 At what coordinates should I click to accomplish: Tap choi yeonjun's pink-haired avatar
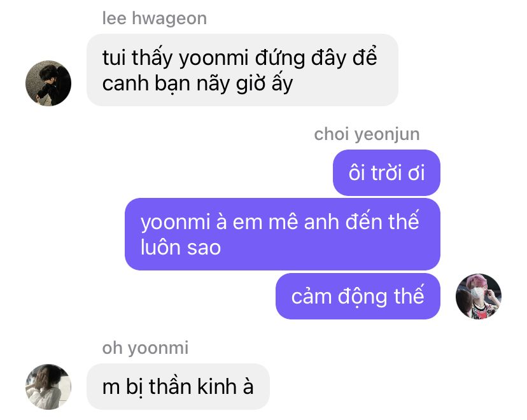(478, 297)
